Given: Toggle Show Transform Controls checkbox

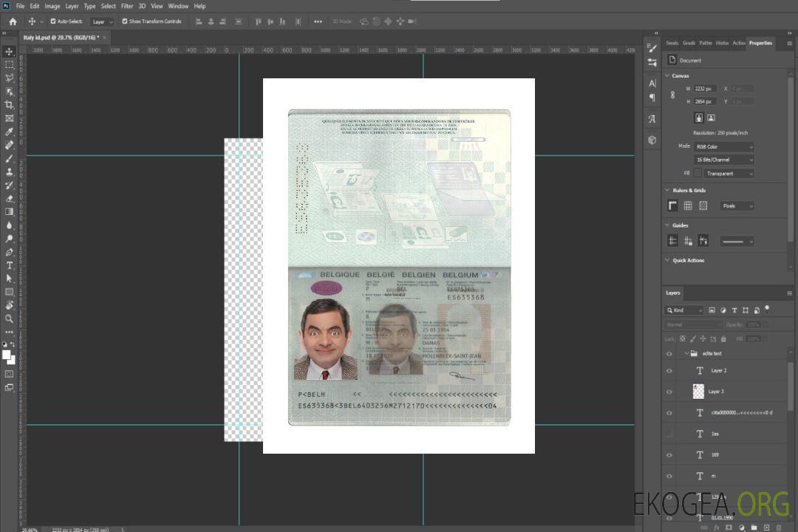Looking at the screenshot, I should click(125, 21).
